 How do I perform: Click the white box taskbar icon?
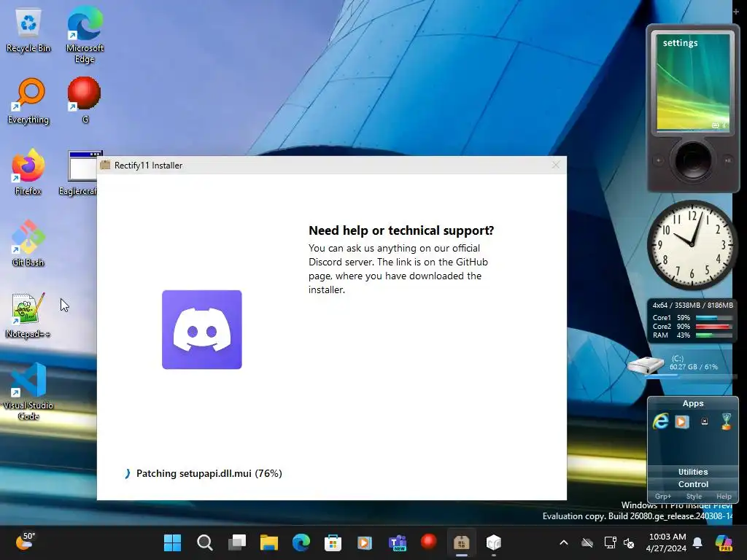click(494, 542)
